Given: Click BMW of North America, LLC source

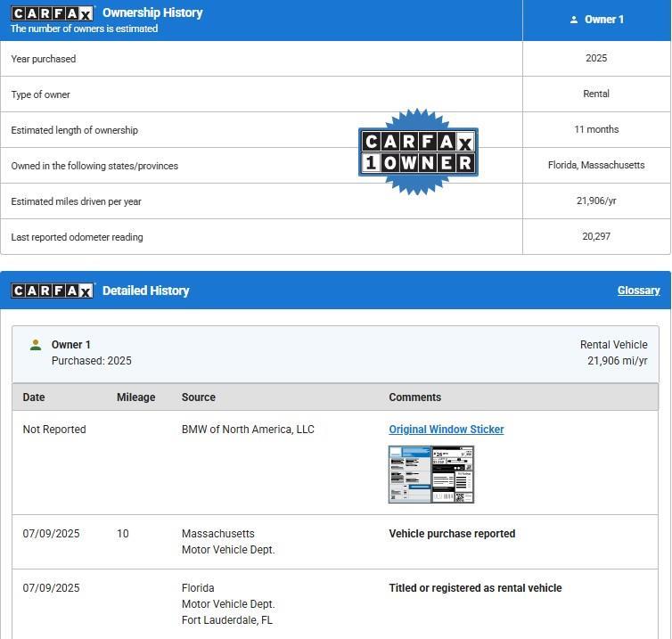Looking at the screenshot, I should (x=248, y=430).
